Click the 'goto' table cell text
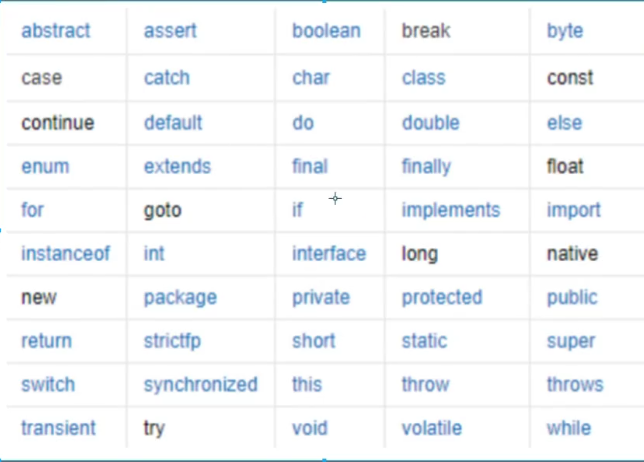The image size is (644, 462). (x=162, y=211)
